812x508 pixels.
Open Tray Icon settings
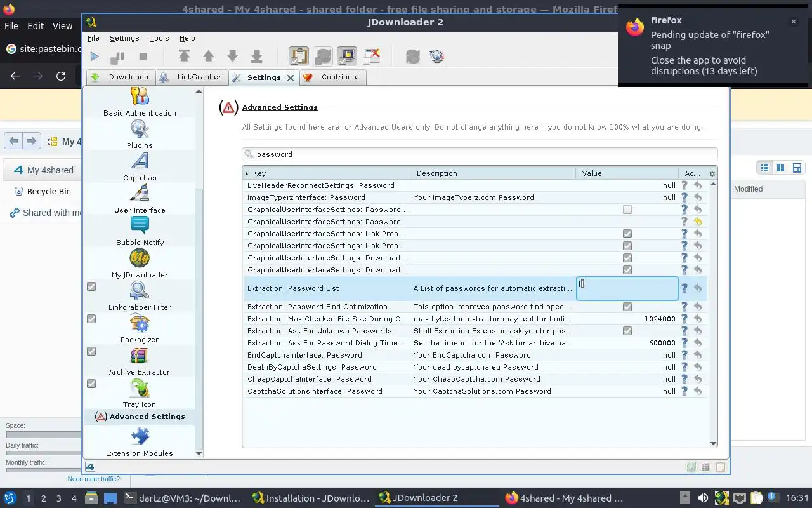(x=140, y=394)
